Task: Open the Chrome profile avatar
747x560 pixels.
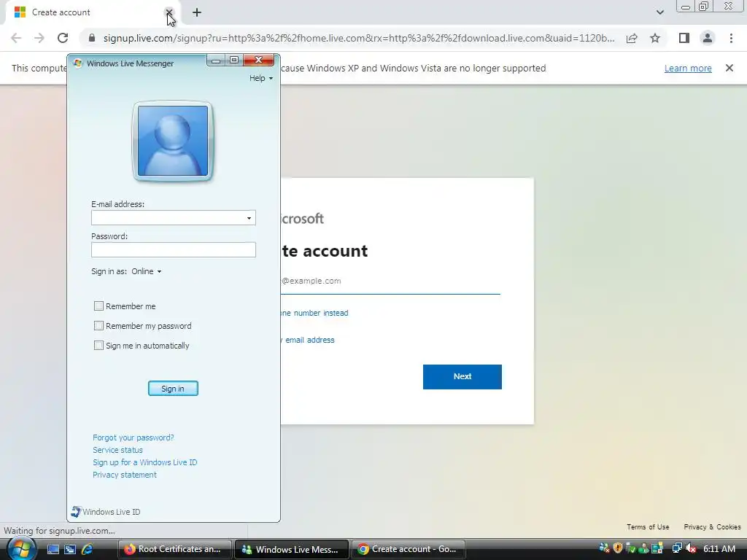Action: [x=708, y=38]
